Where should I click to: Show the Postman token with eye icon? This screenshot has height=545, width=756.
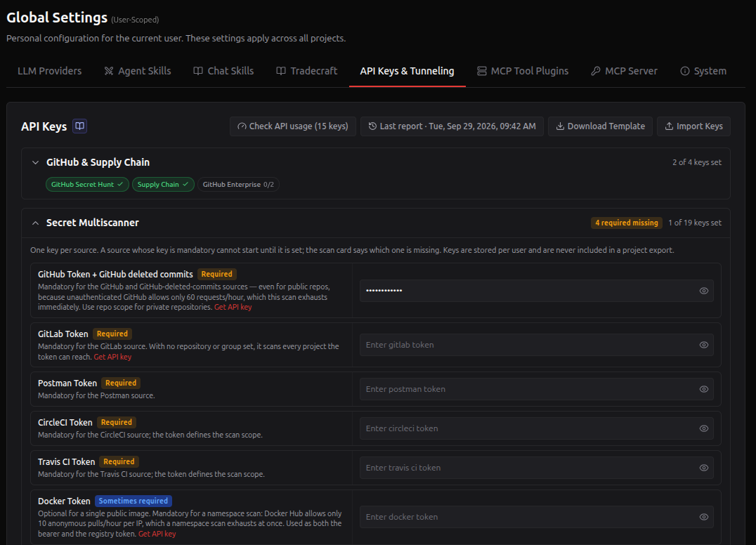(704, 389)
